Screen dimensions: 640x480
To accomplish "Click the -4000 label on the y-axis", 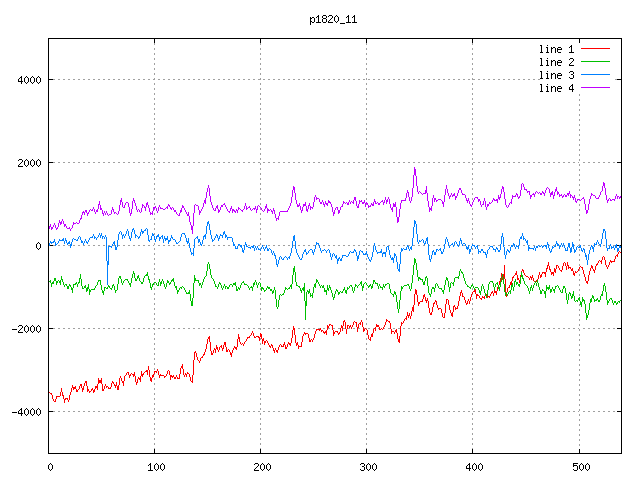I will point(24,412).
